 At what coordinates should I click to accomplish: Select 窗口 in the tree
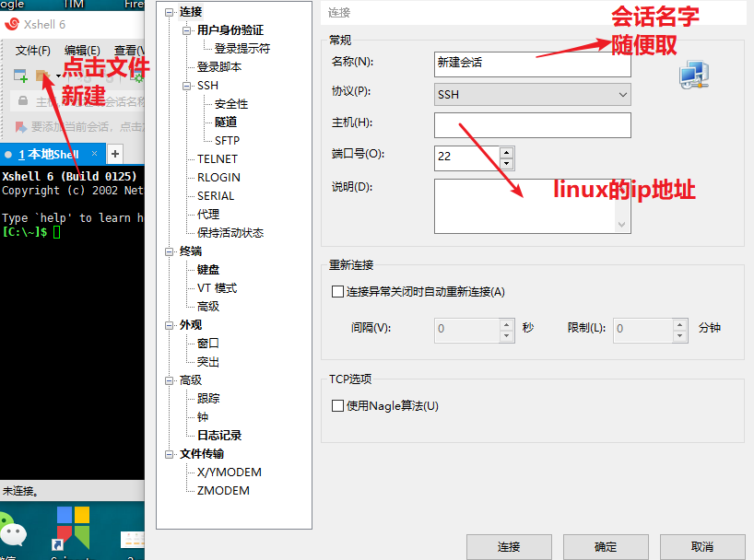pyautogui.click(x=208, y=344)
